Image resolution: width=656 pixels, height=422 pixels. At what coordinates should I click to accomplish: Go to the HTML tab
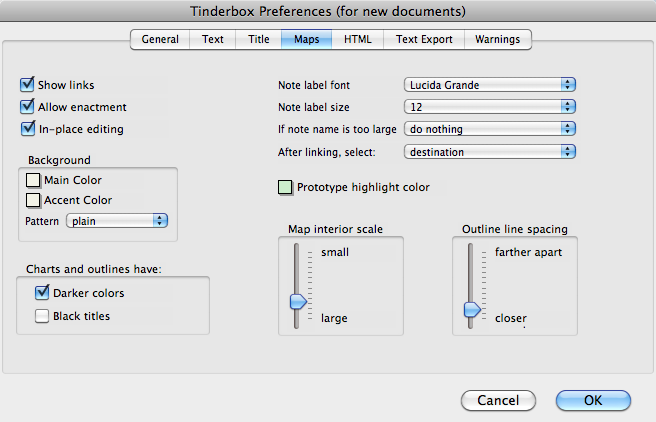coord(358,39)
